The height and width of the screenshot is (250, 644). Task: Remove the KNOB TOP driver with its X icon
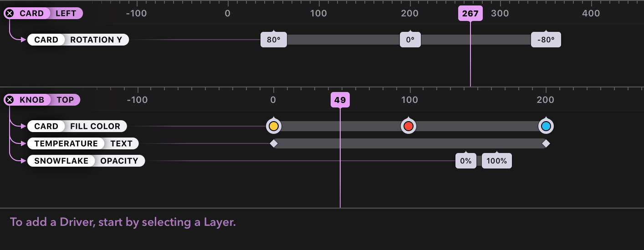(10, 100)
